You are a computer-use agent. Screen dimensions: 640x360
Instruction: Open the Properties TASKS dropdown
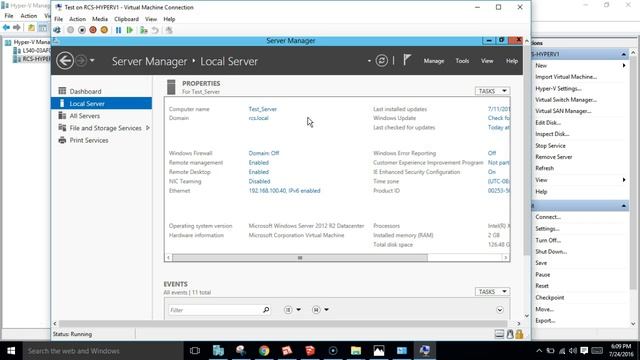[x=493, y=91]
